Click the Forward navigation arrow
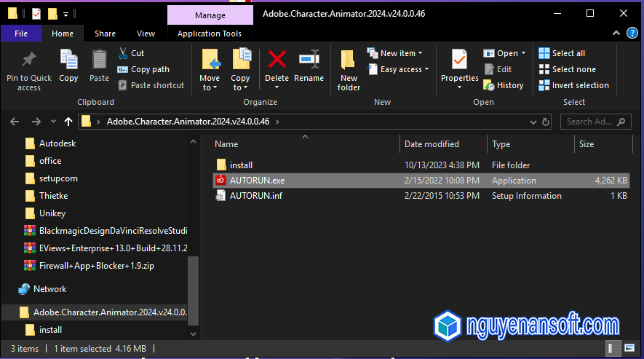 pyautogui.click(x=36, y=122)
